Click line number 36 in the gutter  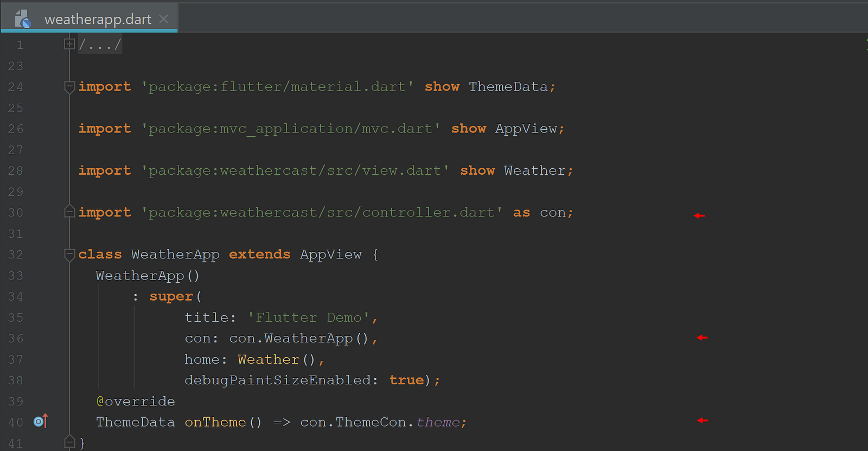15,338
